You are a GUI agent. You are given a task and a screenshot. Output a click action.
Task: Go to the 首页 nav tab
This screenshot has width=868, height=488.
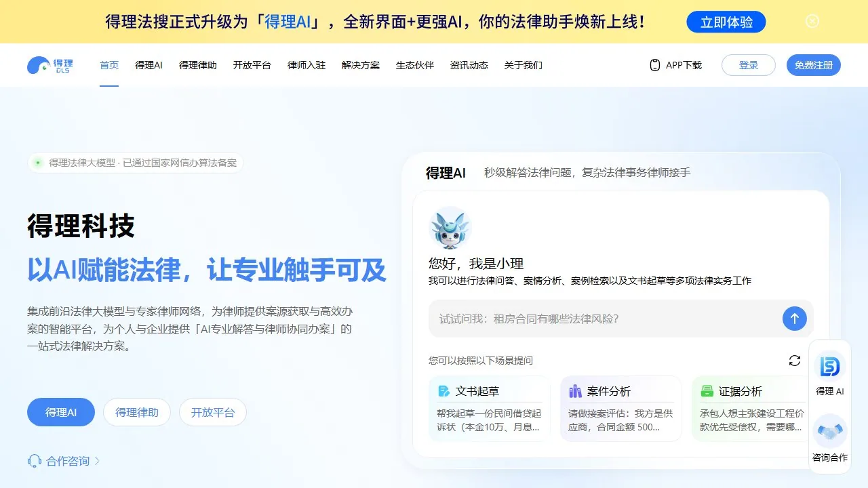(109, 65)
